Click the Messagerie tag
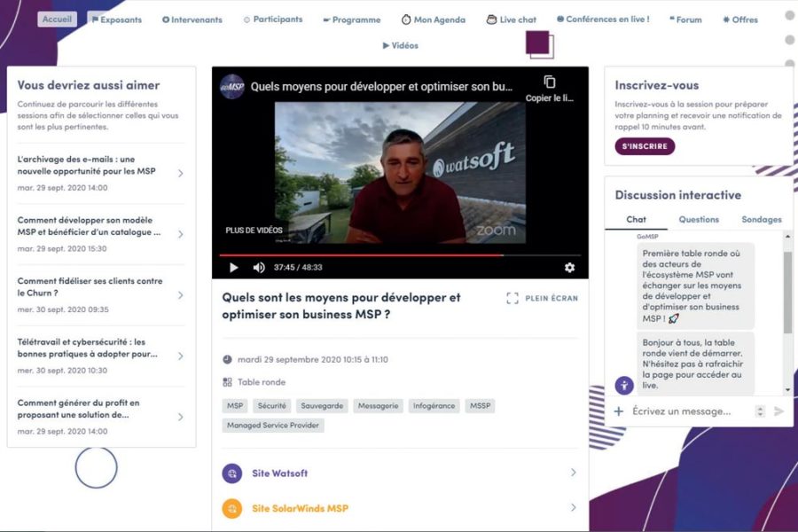The width and height of the screenshot is (798, 532). click(378, 406)
